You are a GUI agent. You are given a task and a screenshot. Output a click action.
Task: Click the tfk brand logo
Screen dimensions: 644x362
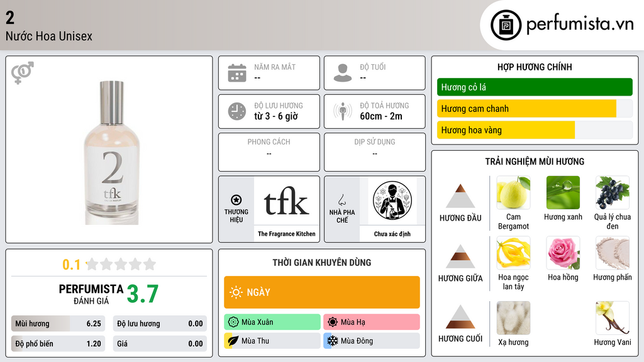pyautogui.click(x=286, y=201)
